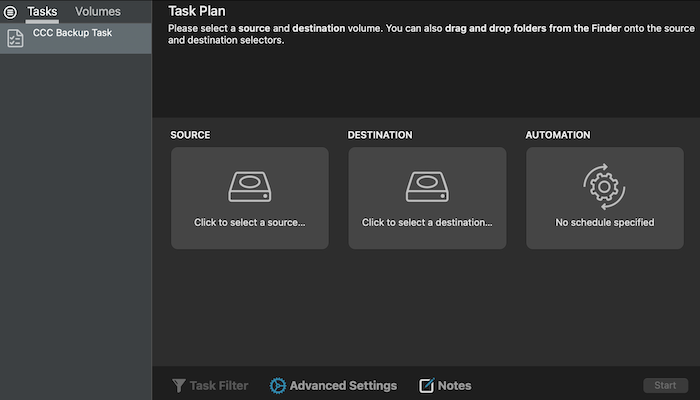Switch to the Tasks tab
This screenshot has height=400, width=700.
coord(42,12)
